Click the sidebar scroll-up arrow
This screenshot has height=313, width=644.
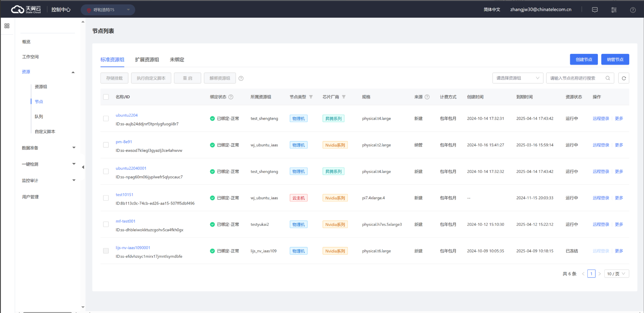coord(83,22)
